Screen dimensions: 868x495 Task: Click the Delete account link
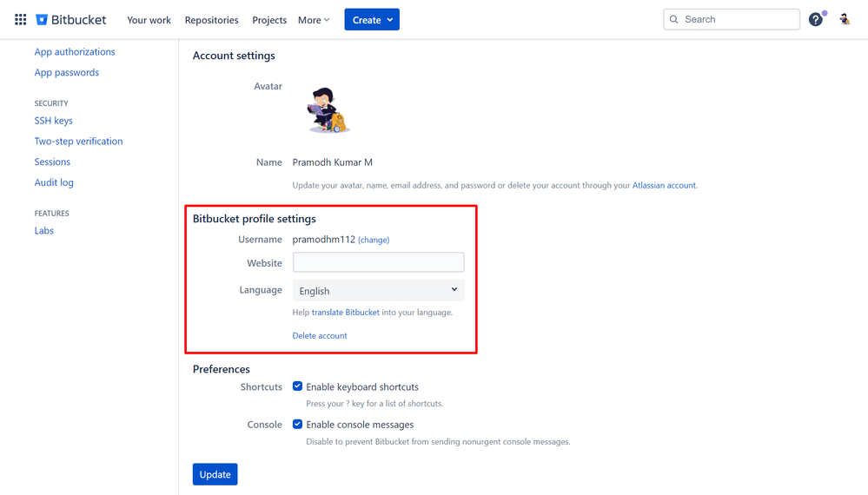coord(320,336)
